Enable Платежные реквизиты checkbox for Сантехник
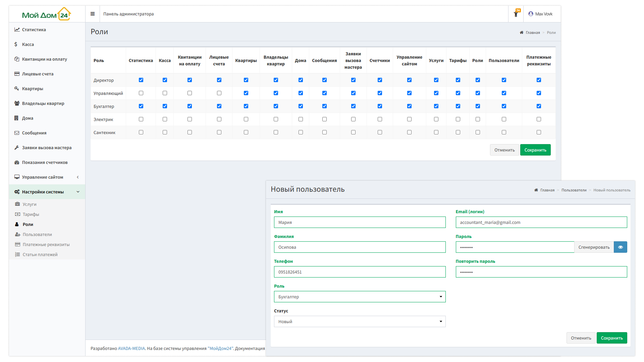 (539, 132)
